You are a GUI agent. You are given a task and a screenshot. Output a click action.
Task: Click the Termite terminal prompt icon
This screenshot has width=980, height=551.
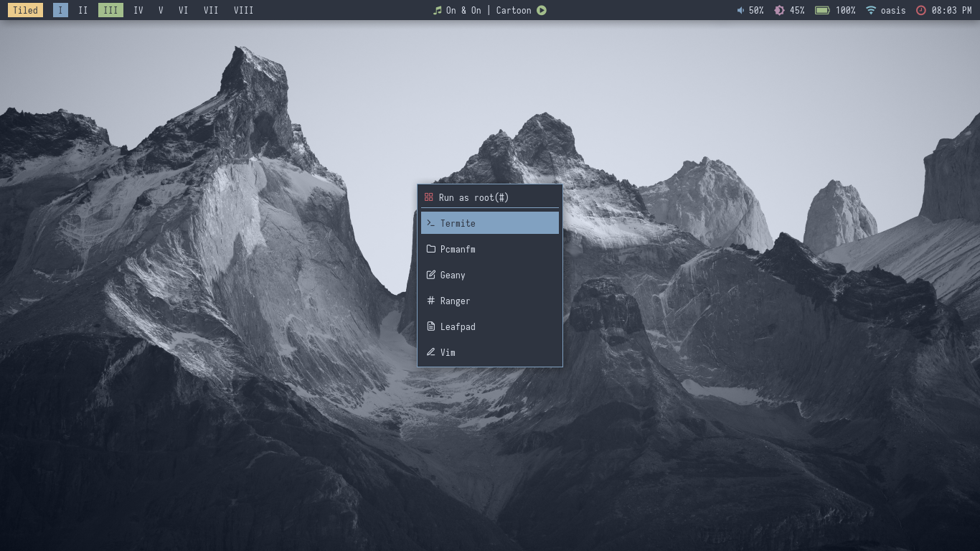(x=430, y=223)
